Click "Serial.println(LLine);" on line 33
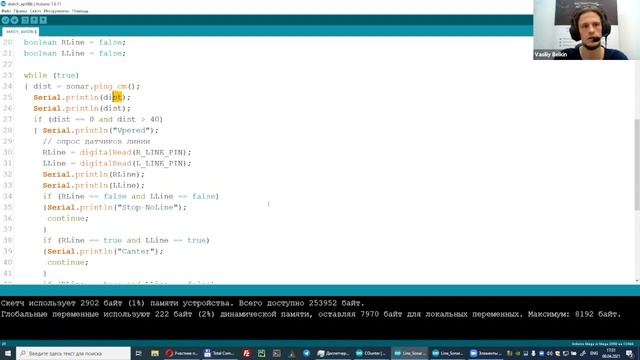The height and width of the screenshot is (360, 640). 93,185
